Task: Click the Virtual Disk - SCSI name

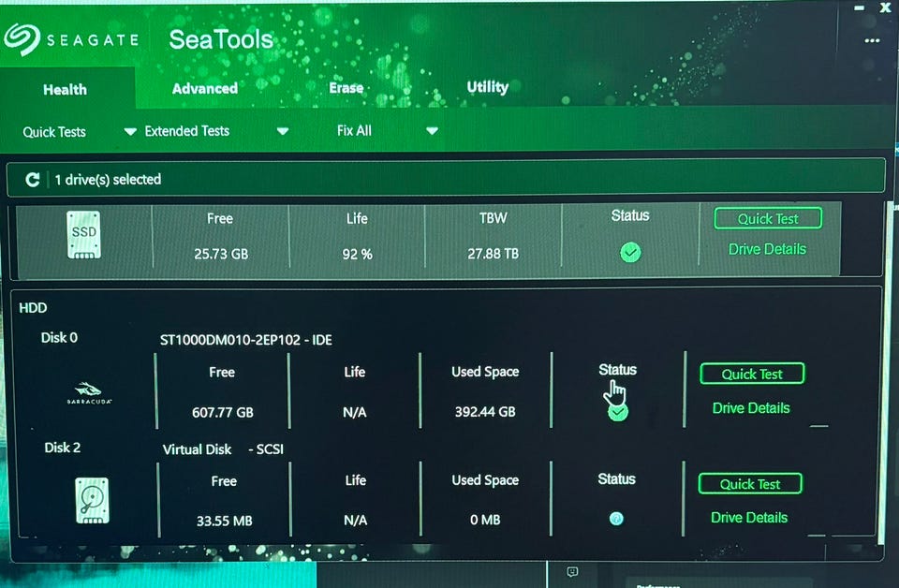Action: pos(223,449)
